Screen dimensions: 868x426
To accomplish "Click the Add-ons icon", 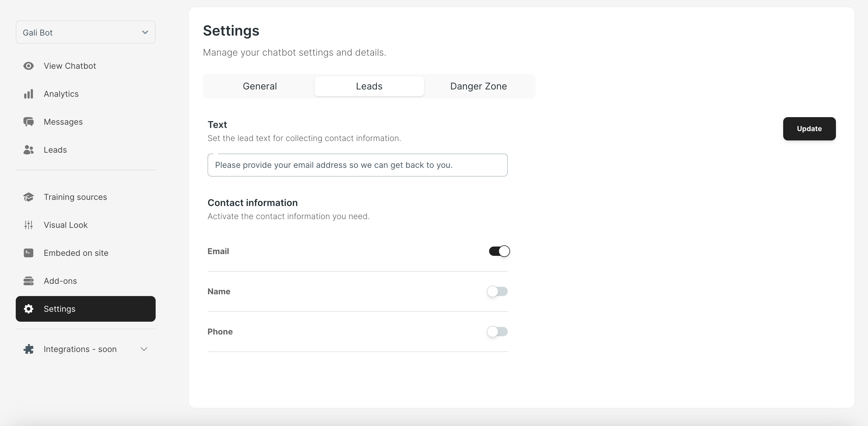I will pos(28,281).
